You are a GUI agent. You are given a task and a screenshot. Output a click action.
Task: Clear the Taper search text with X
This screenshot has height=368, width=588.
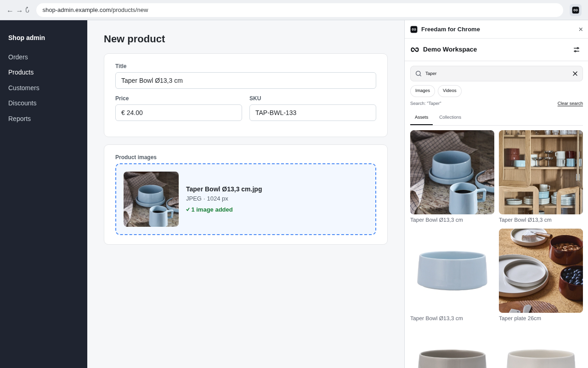click(x=575, y=74)
